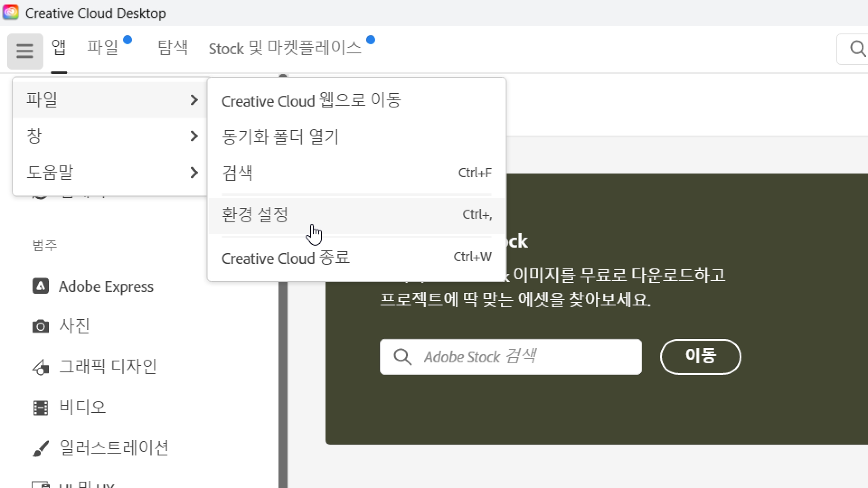Open the 앱 tab
Viewport: 868px width, 488px height.
[59, 47]
